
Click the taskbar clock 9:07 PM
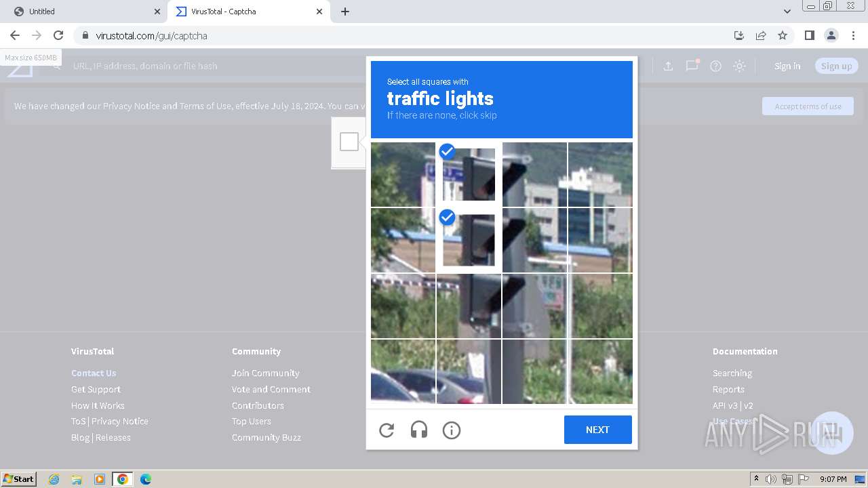click(833, 479)
